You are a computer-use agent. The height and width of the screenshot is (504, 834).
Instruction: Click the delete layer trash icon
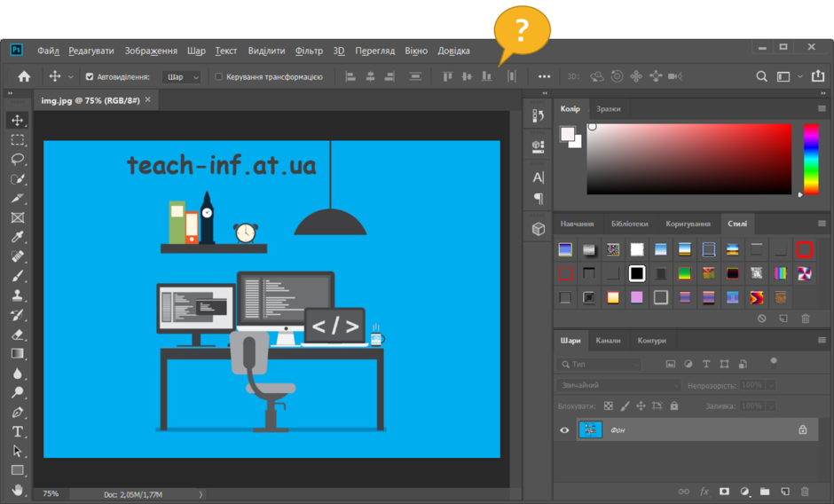[x=806, y=492]
